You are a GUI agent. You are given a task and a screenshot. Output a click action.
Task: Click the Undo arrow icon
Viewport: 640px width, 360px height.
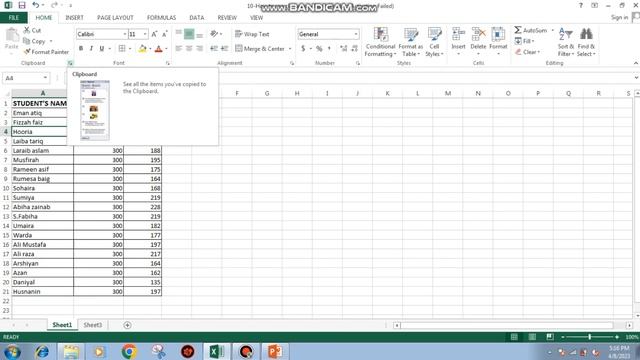click(x=36, y=5)
